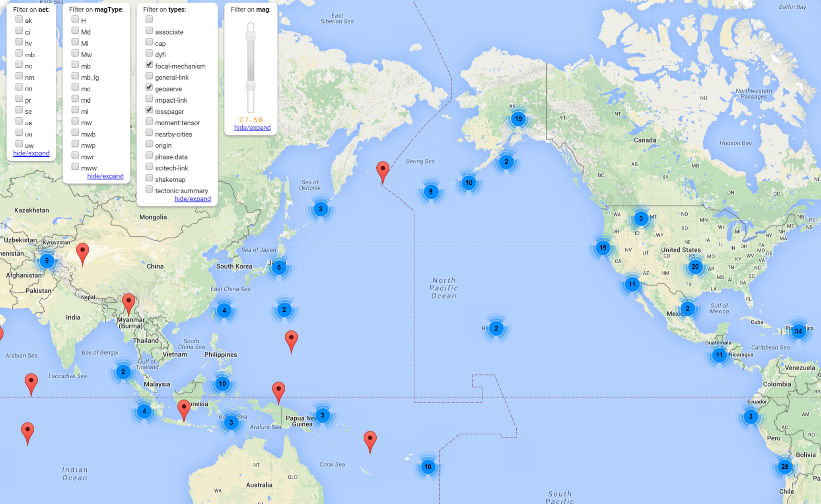Viewport: 821px width, 504px height.
Task: Click the cluster marker labeled 34 near Puerto Rico
Action: click(798, 331)
